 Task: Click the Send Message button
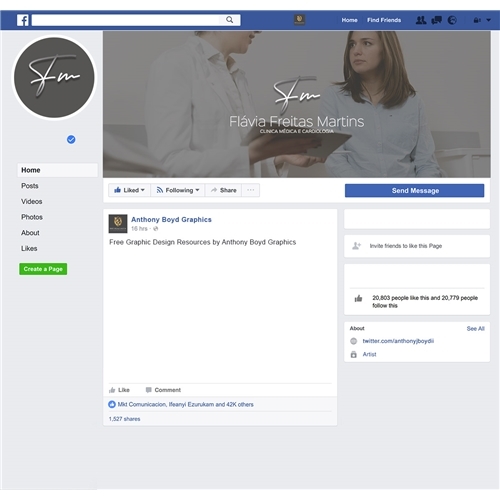414,190
